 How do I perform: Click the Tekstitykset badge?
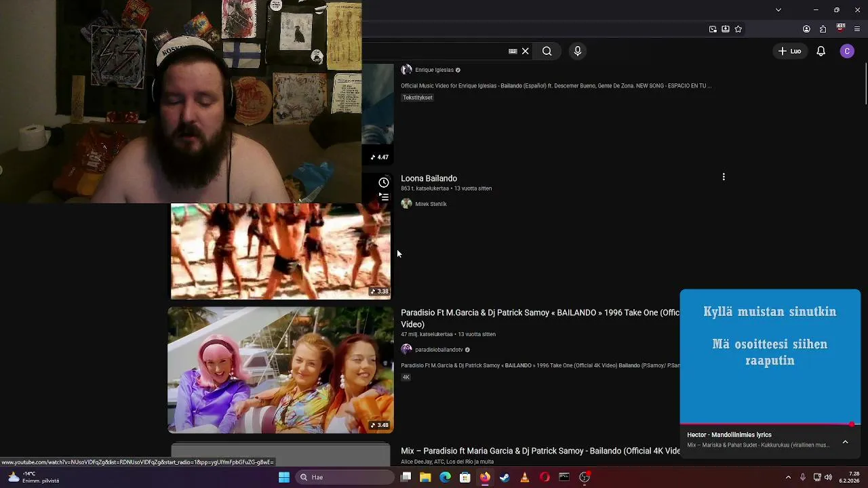pos(418,98)
